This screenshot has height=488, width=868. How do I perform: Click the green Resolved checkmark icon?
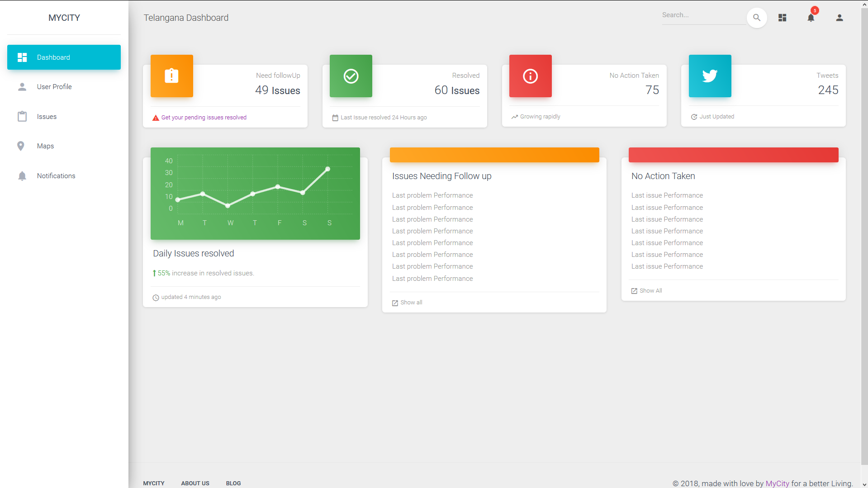(x=351, y=76)
